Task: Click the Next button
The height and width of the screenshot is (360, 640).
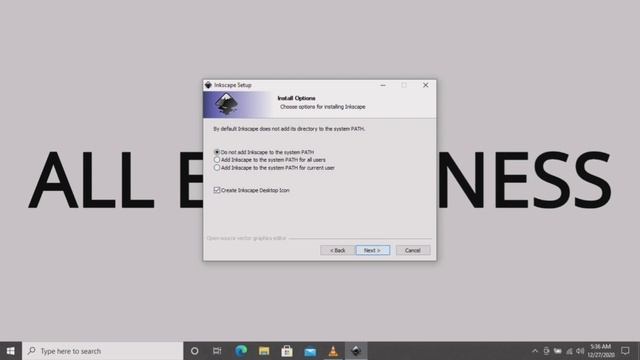Action: click(372, 250)
